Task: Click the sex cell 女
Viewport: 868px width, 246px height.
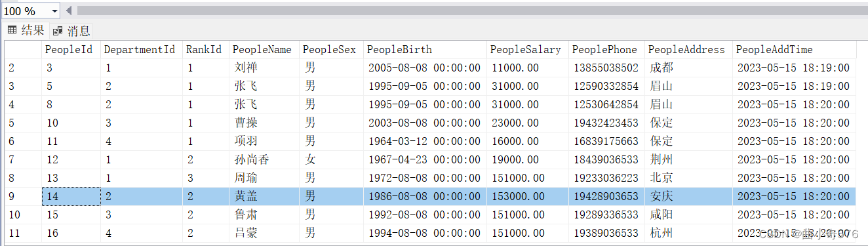Action: pyautogui.click(x=332, y=159)
